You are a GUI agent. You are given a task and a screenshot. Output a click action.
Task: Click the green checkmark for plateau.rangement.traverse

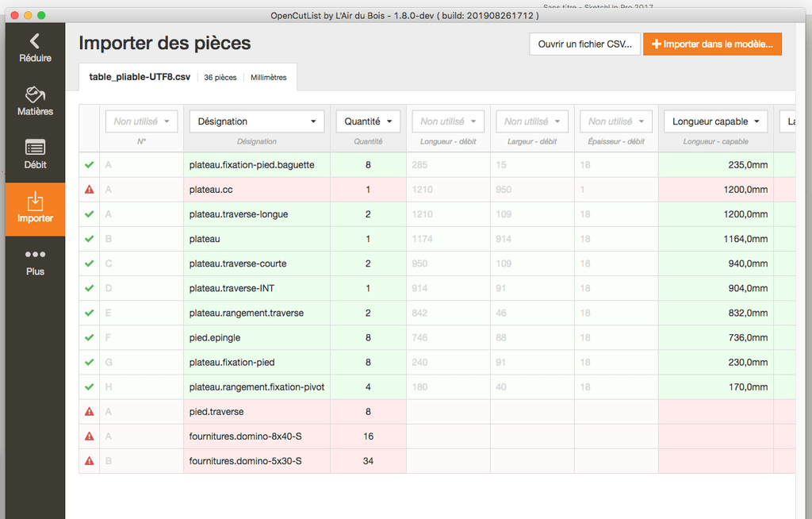click(89, 313)
